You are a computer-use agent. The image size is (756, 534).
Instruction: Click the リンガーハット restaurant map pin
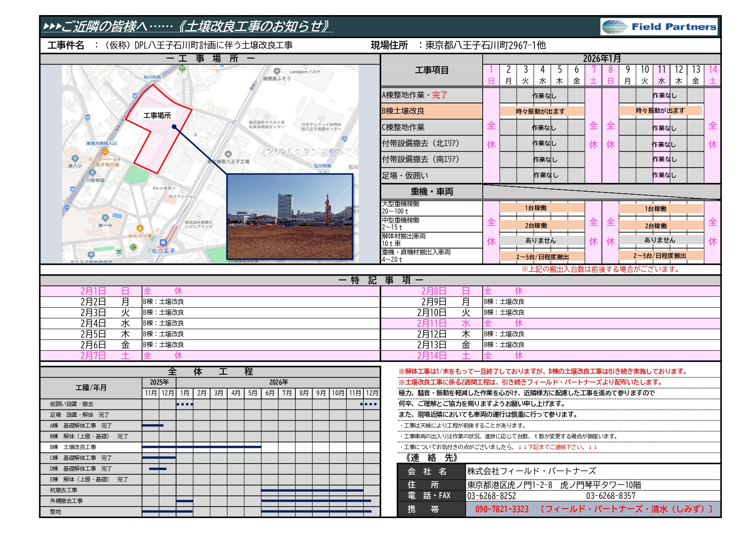[x=105, y=152]
